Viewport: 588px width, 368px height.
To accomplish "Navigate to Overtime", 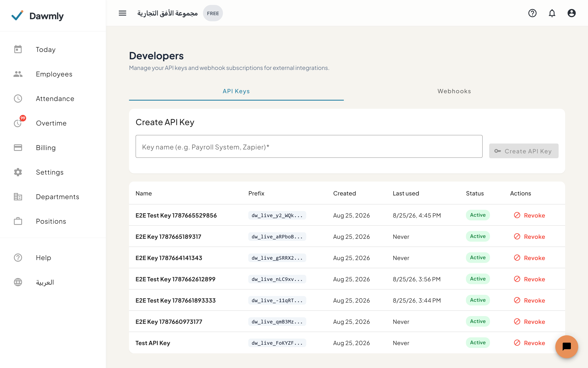I will click(51, 123).
